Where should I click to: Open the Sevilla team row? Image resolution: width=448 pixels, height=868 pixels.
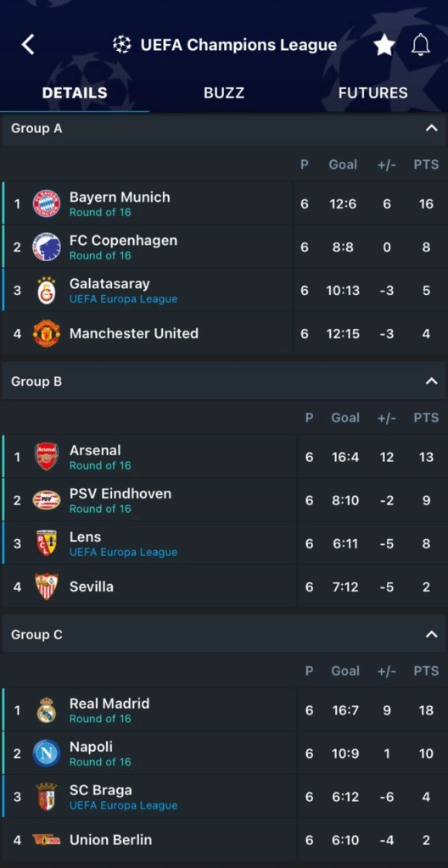224,587
